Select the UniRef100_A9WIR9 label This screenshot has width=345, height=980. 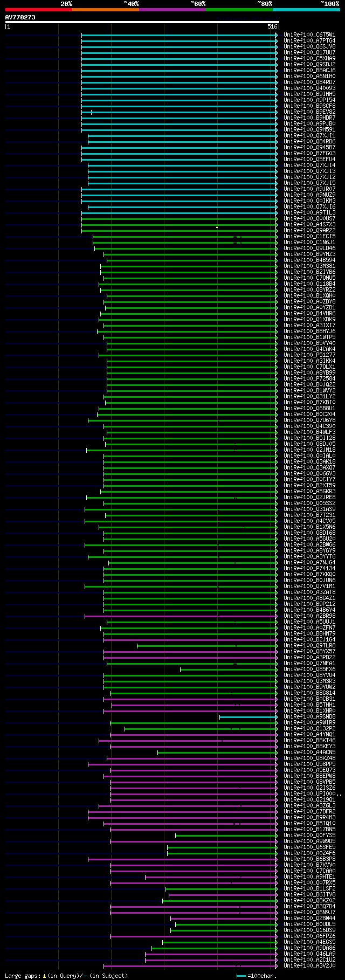pos(309,723)
